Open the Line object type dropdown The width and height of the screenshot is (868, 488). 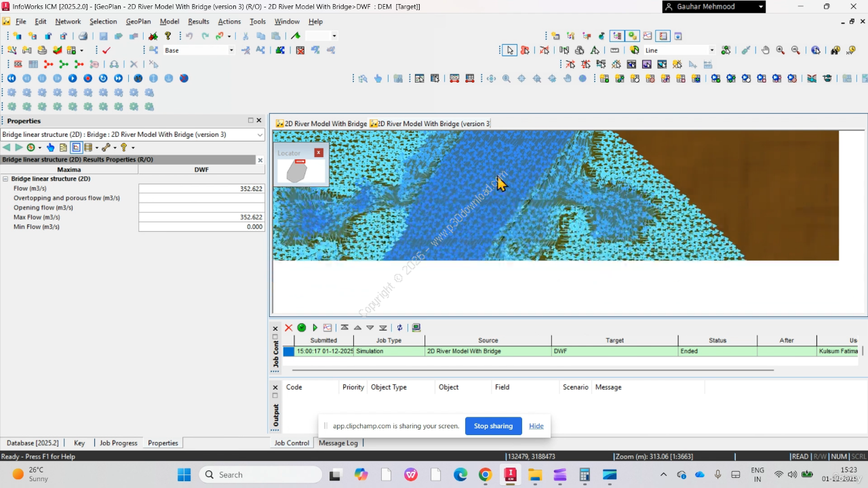tap(711, 50)
